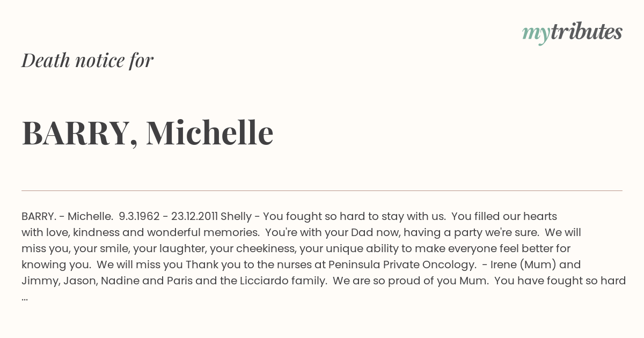Image resolution: width=644 pixels, height=338 pixels.
Task: Click the nickname 'Shelly' in the notice
Action: [236, 217]
